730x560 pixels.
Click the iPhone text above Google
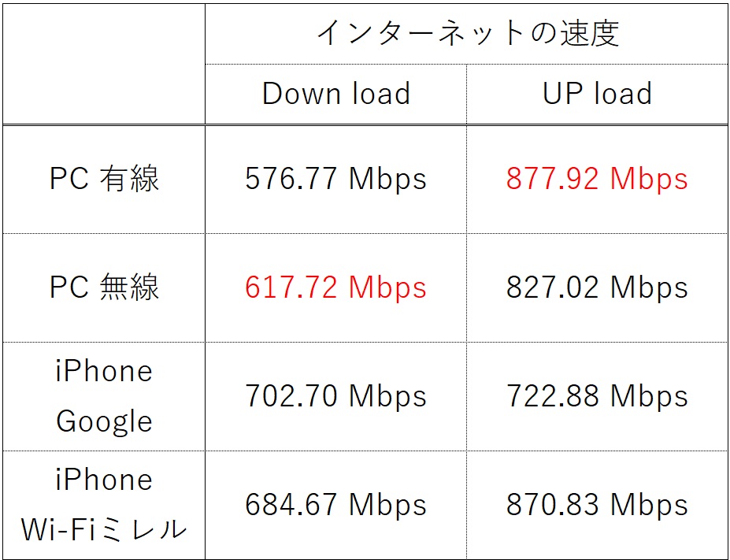[104, 371]
